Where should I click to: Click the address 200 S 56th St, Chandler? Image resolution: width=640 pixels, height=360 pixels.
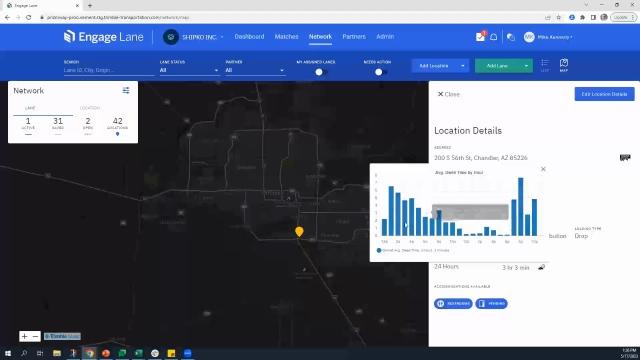point(481,158)
